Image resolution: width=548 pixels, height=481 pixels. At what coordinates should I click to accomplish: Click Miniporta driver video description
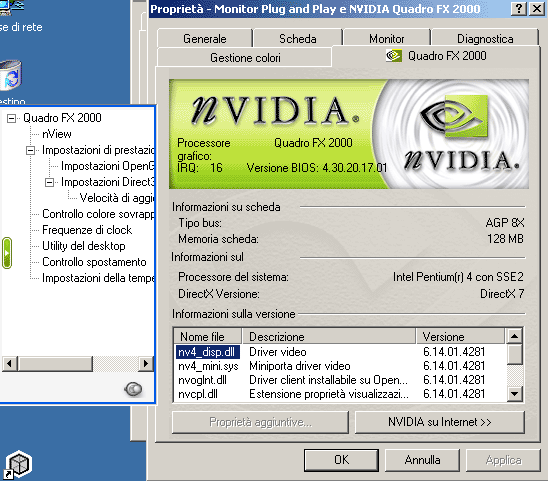pos(300,366)
